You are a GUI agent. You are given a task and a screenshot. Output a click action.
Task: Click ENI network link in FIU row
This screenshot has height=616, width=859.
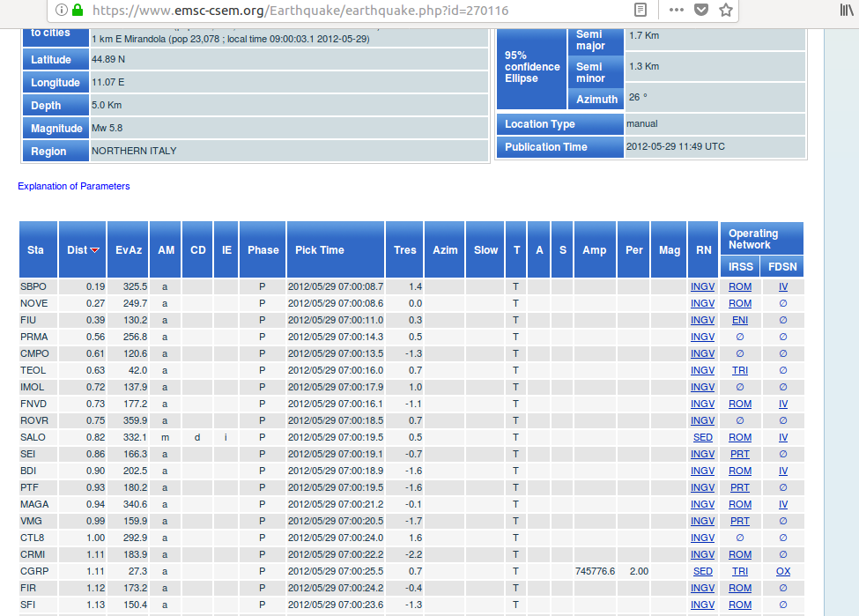pyautogui.click(x=739, y=320)
